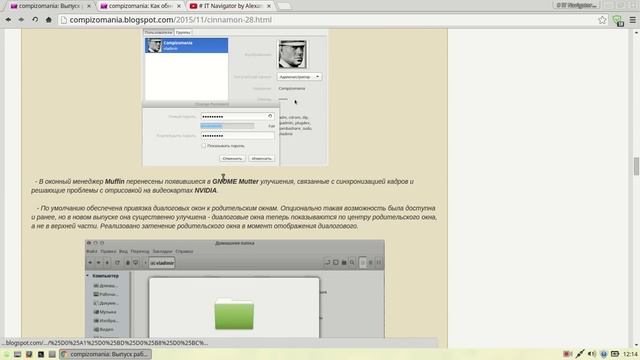This screenshot has width=640, height=360.
Task: Open the browser home page
Action: tap(49, 20)
